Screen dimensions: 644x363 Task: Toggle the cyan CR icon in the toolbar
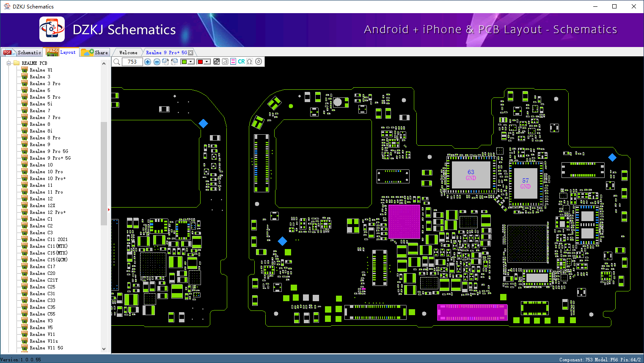tap(241, 61)
